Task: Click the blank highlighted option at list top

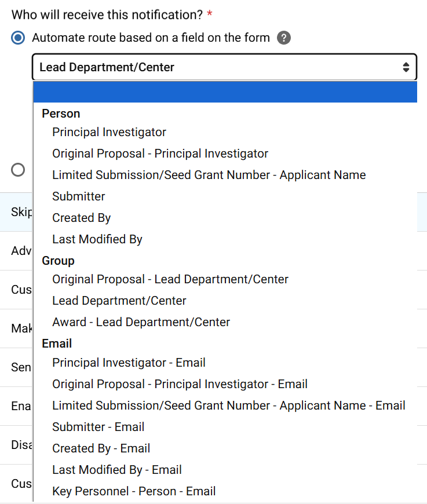Action: (225, 92)
